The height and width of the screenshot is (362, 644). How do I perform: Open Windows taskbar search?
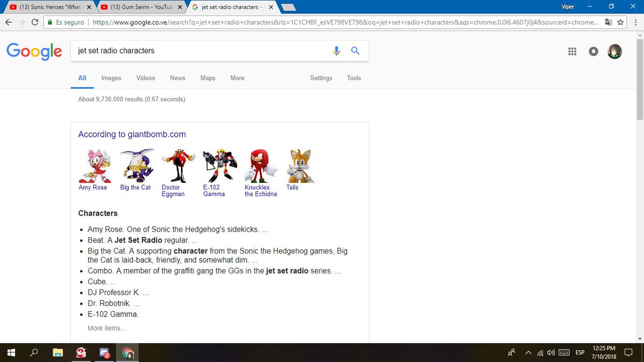click(34, 353)
